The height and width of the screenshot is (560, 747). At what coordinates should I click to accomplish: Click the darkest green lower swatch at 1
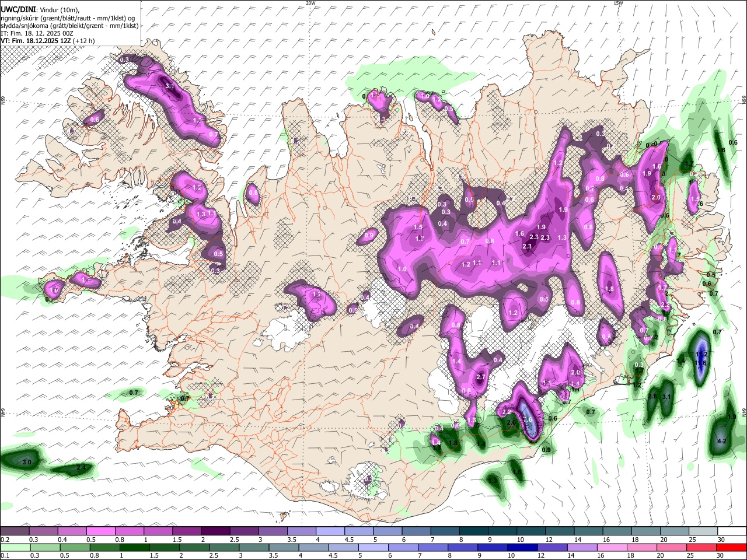(135, 548)
